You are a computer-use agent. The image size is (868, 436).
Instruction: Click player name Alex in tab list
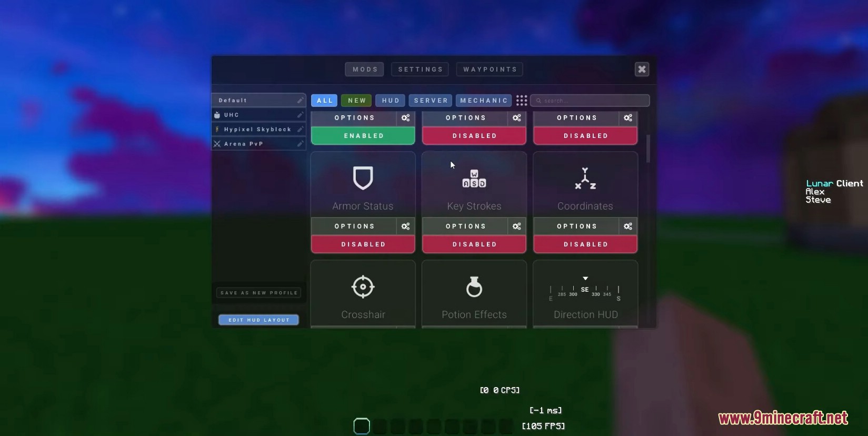point(815,192)
